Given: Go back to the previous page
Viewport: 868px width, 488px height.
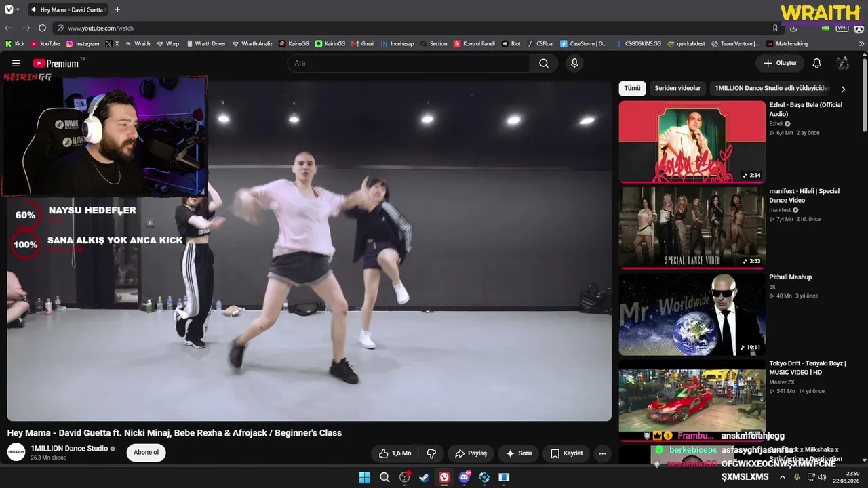Looking at the screenshot, I should coord(9,28).
